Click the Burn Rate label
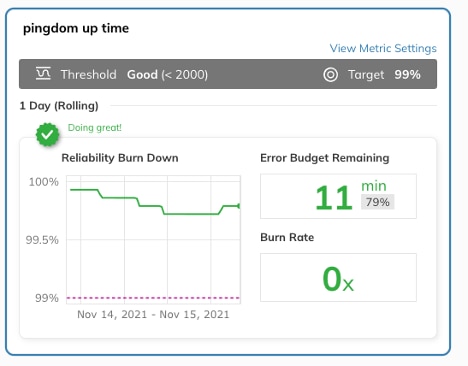 pos(287,237)
